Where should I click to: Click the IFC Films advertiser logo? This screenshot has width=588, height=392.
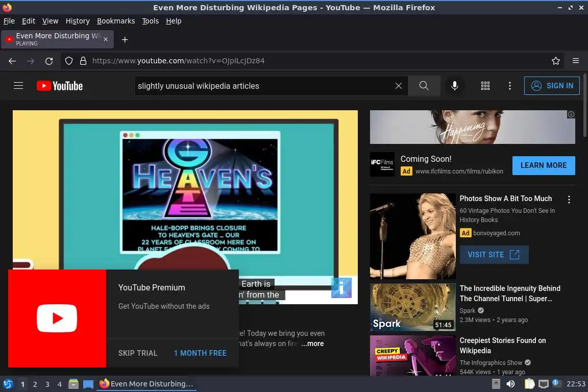click(382, 164)
